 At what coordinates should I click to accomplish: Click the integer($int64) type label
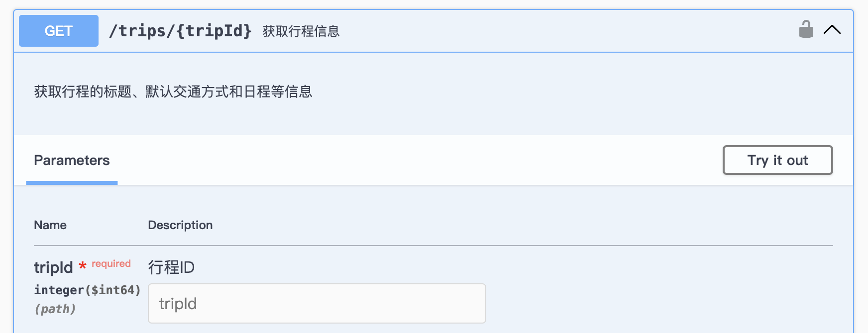click(87, 290)
